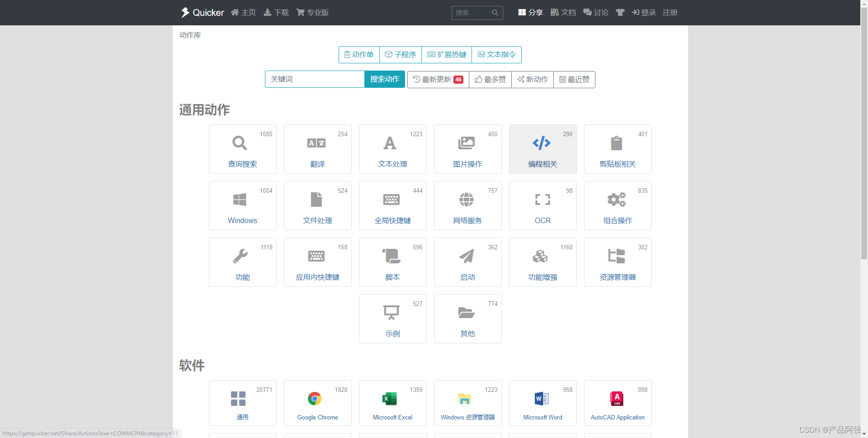
Task: Open the Windows 资源管理器 software icon
Action: (x=464, y=399)
